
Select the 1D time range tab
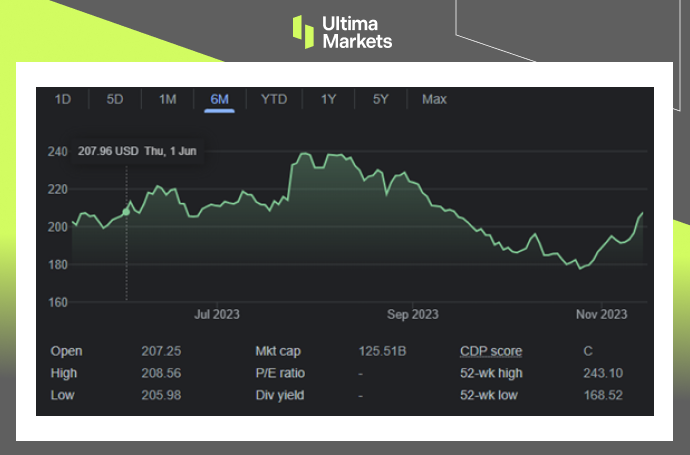point(63,99)
